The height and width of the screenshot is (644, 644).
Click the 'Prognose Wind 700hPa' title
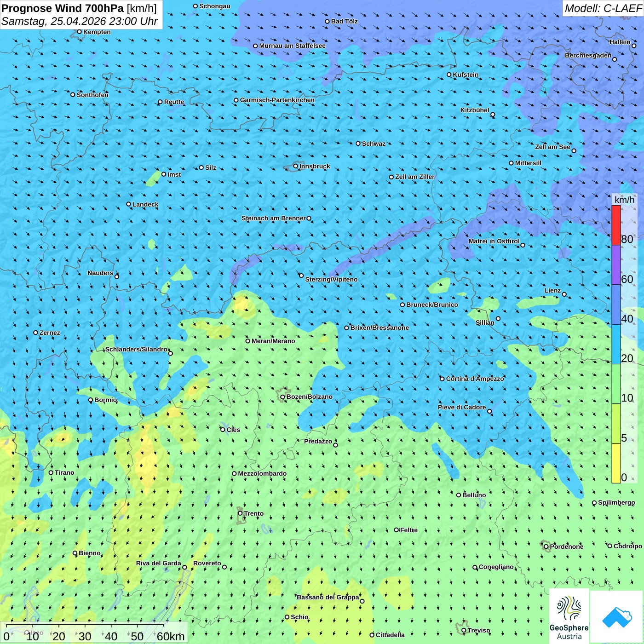coord(63,8)
